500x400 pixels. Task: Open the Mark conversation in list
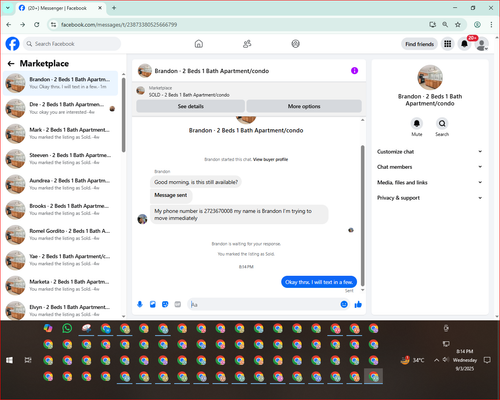[x=61, y=134]
